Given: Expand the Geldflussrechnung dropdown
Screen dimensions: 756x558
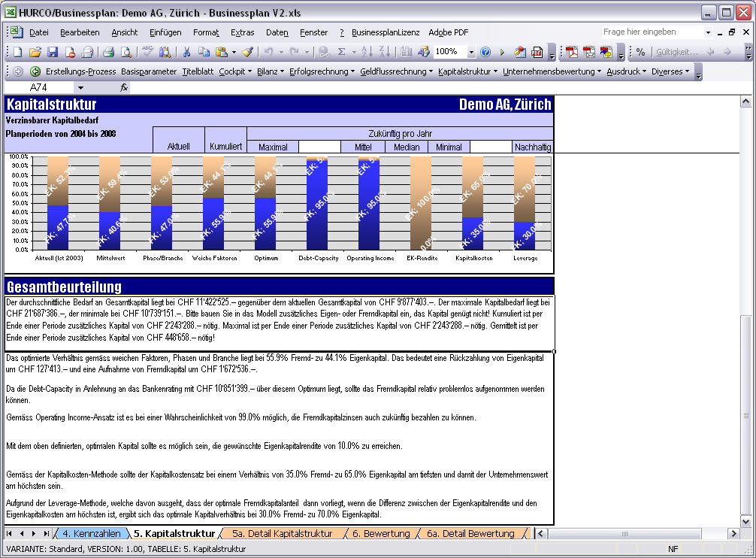Looking at the screenshot, I should coord(397,71).
